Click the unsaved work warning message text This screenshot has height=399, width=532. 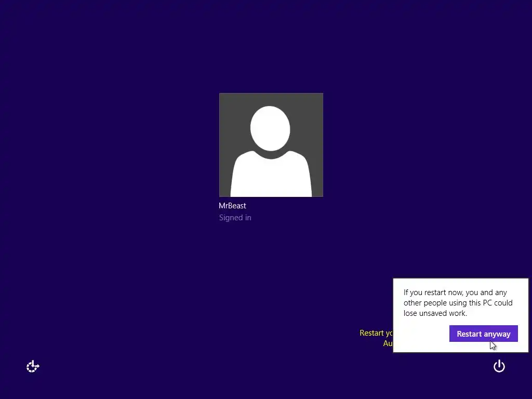pos(458,303)
